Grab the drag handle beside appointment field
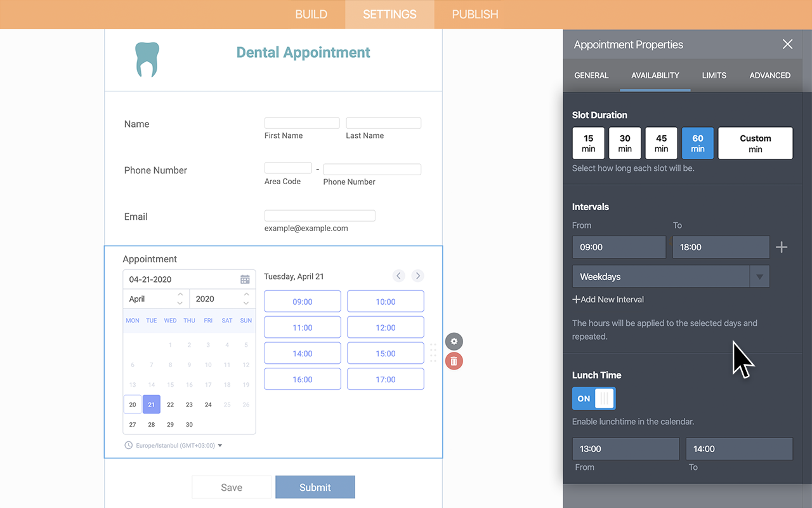812x508 pixels. tap(433, 352)
